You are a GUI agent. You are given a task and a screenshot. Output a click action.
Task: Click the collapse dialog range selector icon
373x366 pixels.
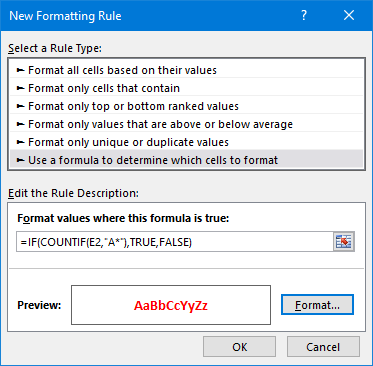point(343,242)
